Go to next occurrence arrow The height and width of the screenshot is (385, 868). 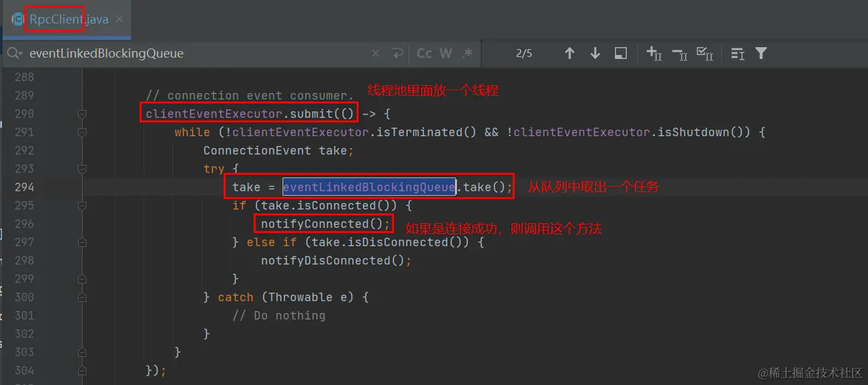(x=595, y=53)
